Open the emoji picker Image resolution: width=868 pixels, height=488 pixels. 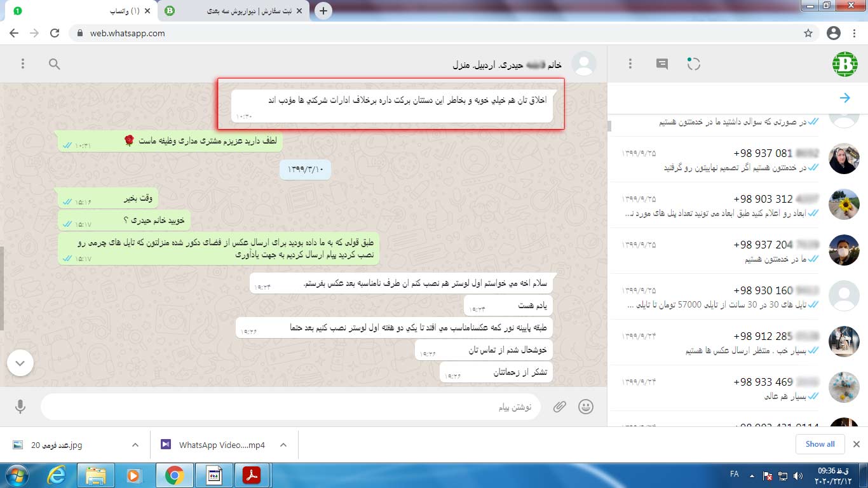coord(586,407)
